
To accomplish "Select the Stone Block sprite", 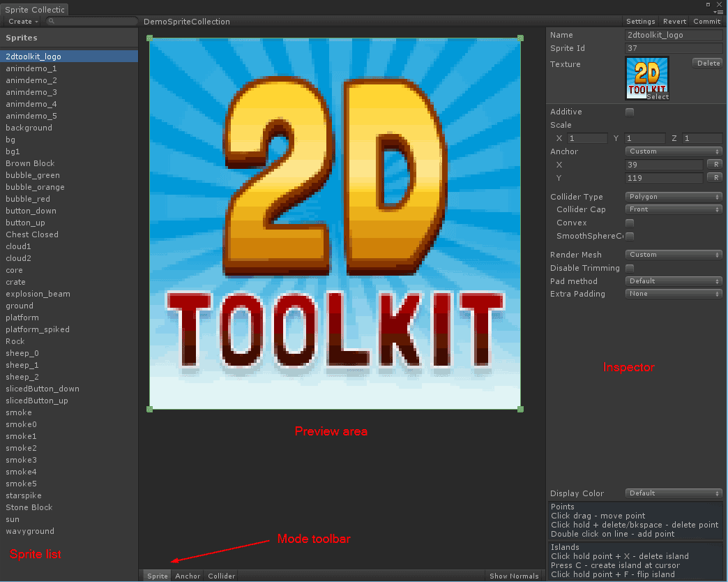I will [69, 507].
